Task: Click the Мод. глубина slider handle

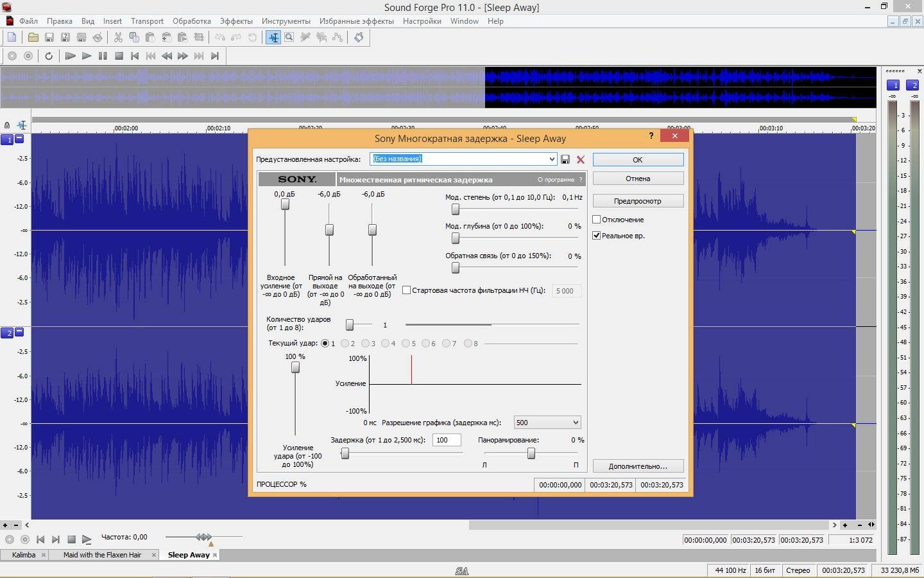Action: pos(456,238)
